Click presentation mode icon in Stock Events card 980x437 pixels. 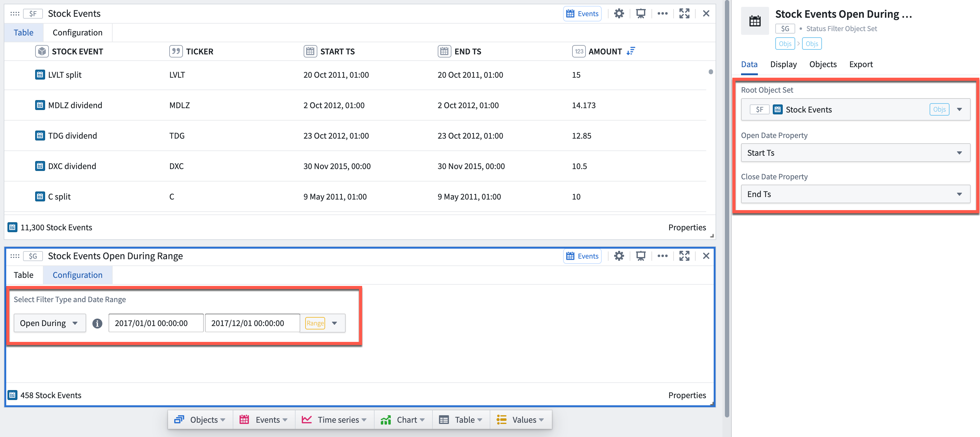[x=641, y=14]
